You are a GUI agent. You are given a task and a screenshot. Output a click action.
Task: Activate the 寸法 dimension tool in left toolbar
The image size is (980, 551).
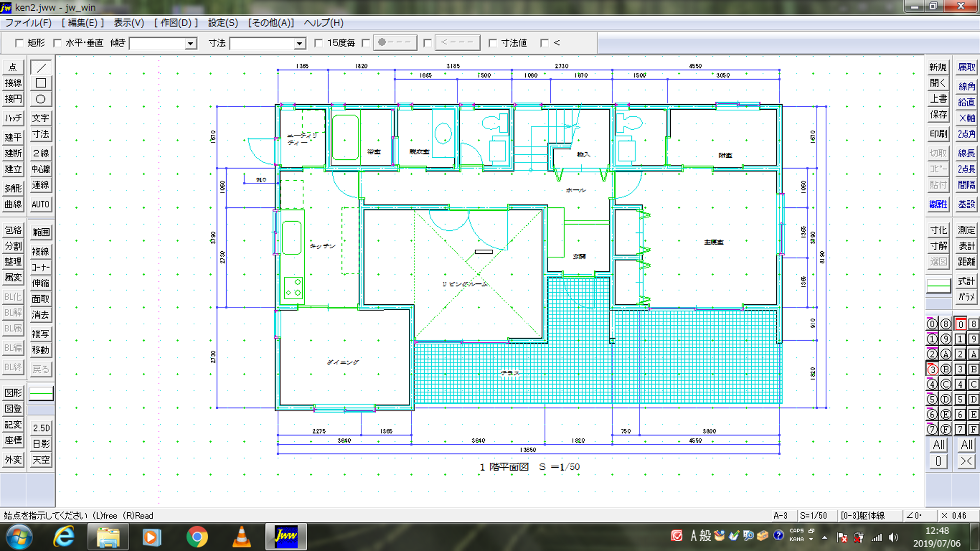(41, 134)
